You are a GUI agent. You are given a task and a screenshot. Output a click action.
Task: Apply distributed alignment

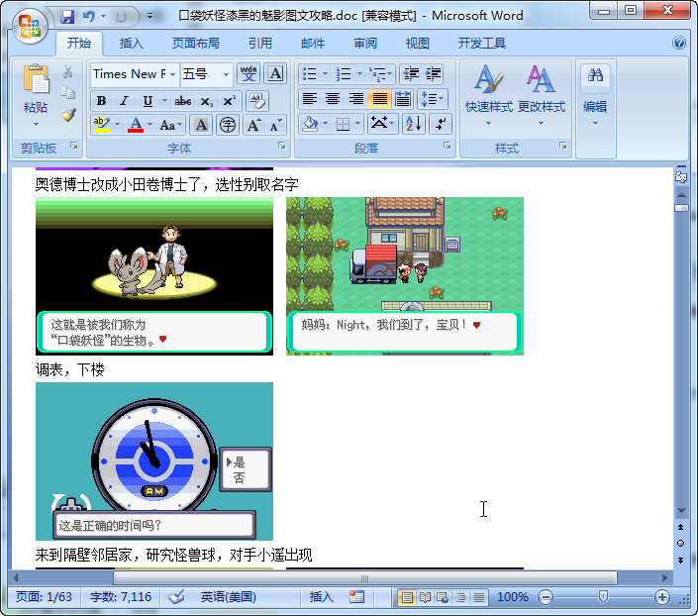(x=403, y=98)
